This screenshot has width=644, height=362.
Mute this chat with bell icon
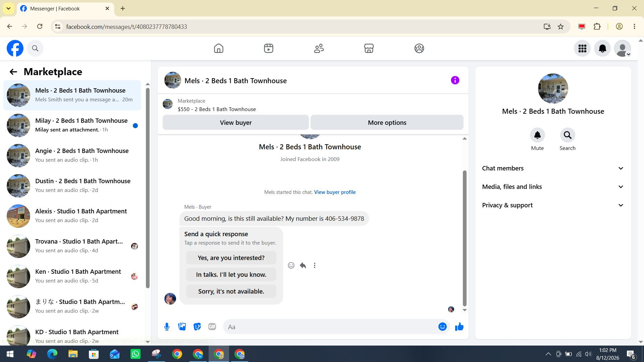click(x=537, y=135)
